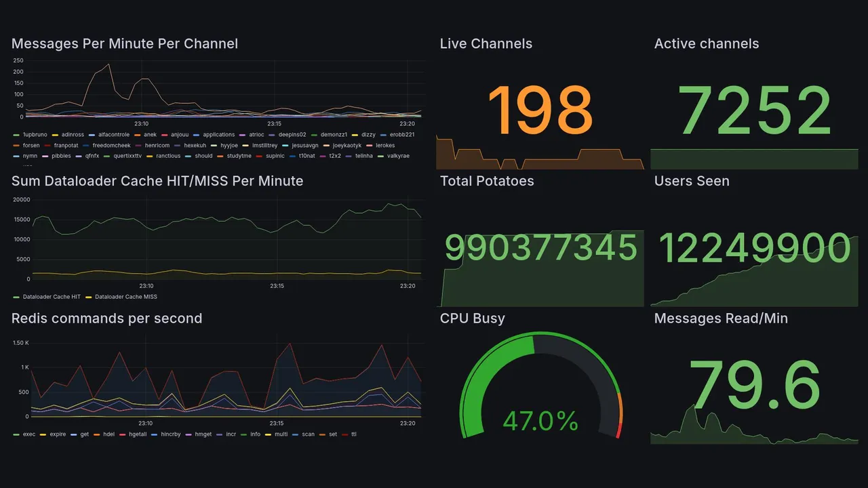Image resolution: width=868 pixels, height=488 pixels.
Task: Open Sum Dataloader Cache HIT/MISS panel menu
Action: [x=157, y=181]
